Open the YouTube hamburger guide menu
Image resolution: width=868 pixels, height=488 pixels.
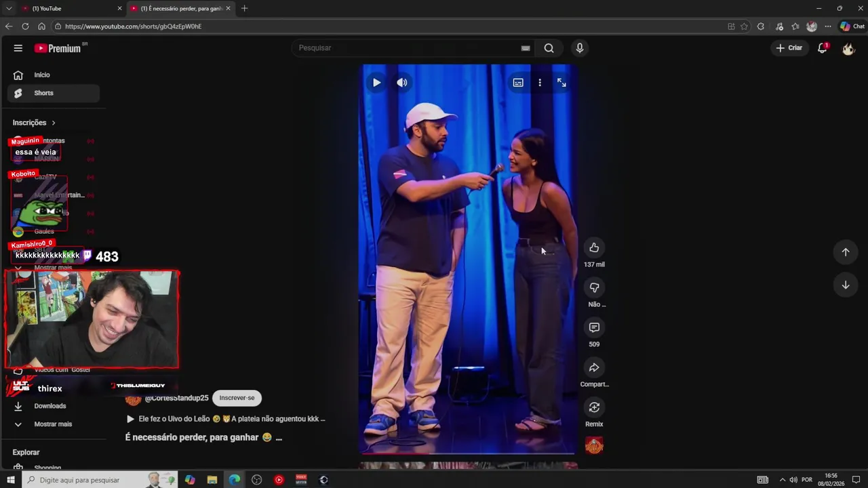[18, 48]
